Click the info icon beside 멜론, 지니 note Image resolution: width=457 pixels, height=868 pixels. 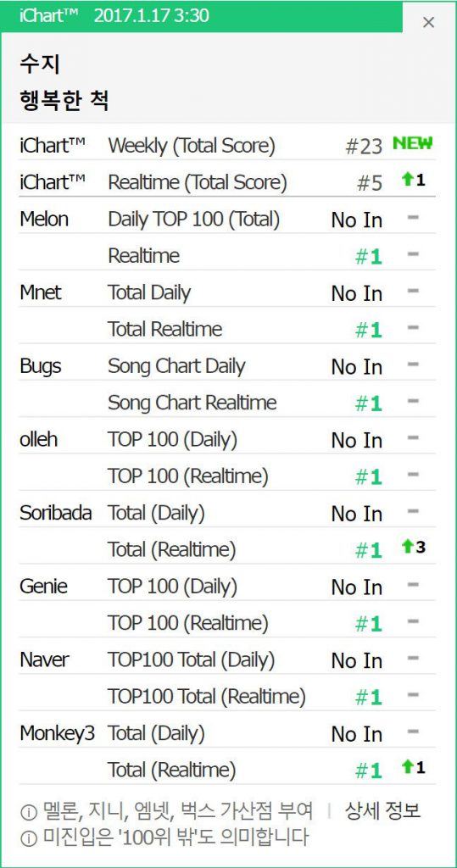click(25, 813)
